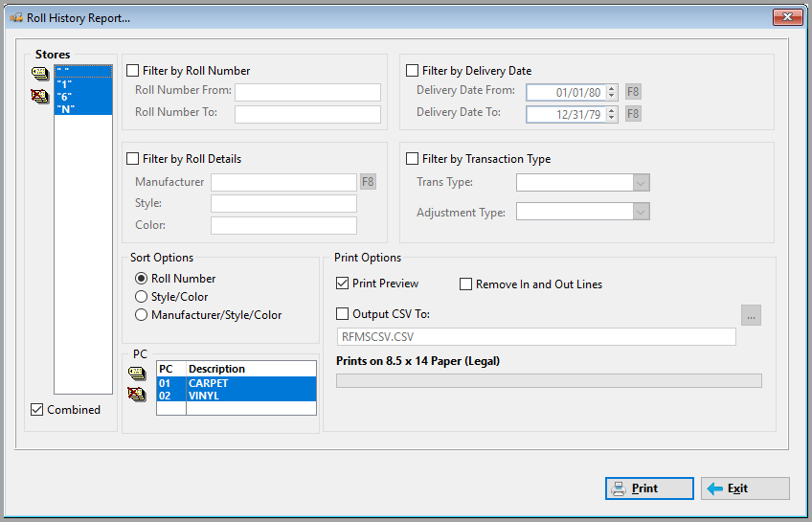Click the Description column header

pos(251,369)
